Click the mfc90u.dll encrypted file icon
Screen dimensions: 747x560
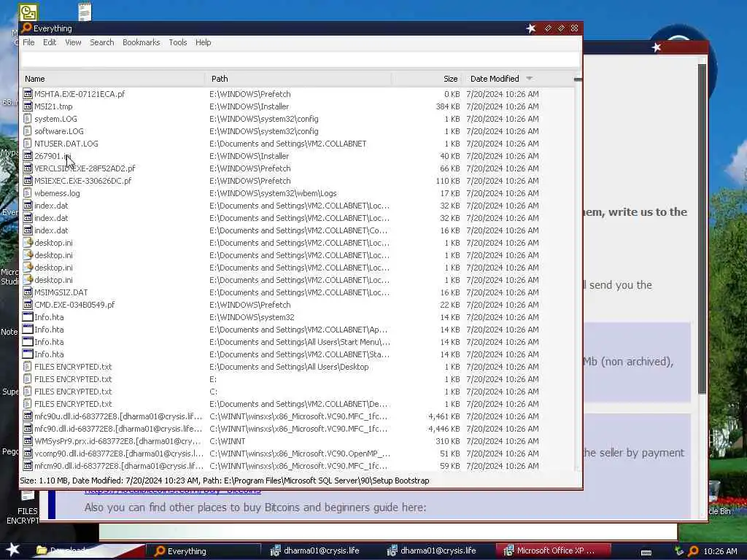click(28, 416)
